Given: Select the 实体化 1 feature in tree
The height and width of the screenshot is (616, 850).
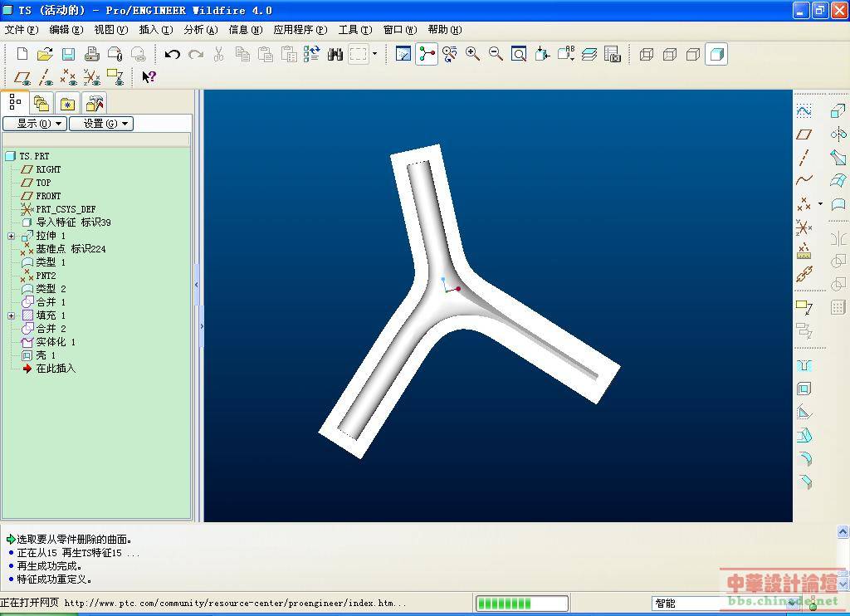Looking at the screenshot, I should pyautogui.click(x=55, y=342).
